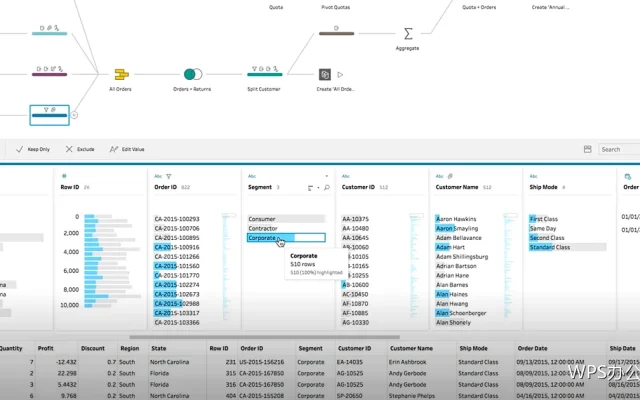Click the date type icon of Order Date field

(627, 176)
